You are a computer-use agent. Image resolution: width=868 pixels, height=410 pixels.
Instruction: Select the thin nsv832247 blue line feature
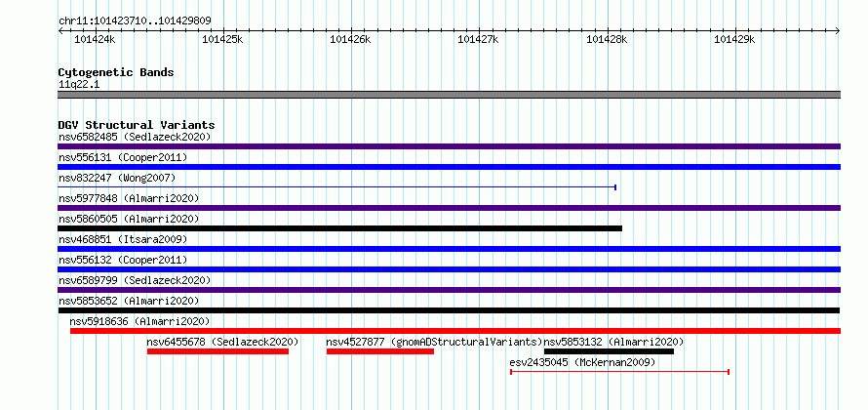[x=337, y=187]
